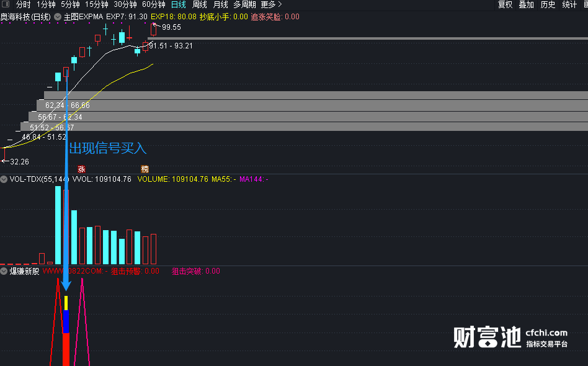The height and width of the screenshot is (366, 588).
Task: Click the panel toggle icon left of 分时
Action: tap(6, 4)
